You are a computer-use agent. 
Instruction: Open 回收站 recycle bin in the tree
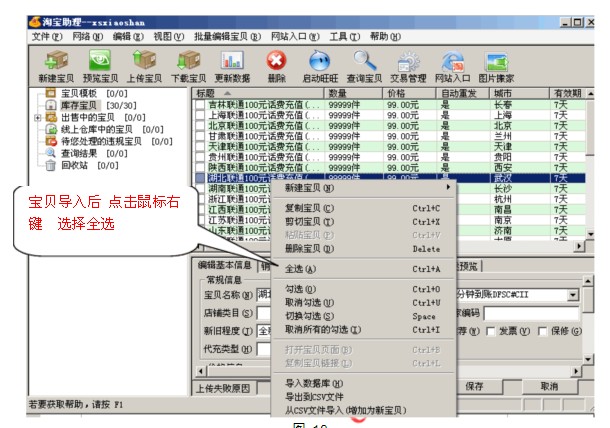click(74, 166)
